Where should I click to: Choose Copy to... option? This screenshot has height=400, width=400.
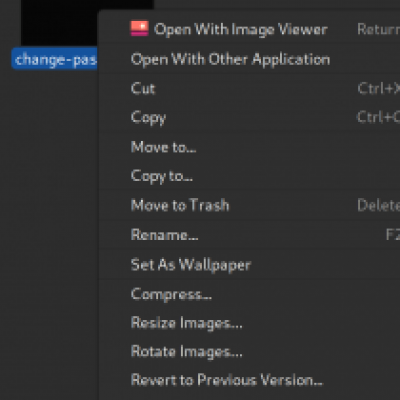coord(162,176)
